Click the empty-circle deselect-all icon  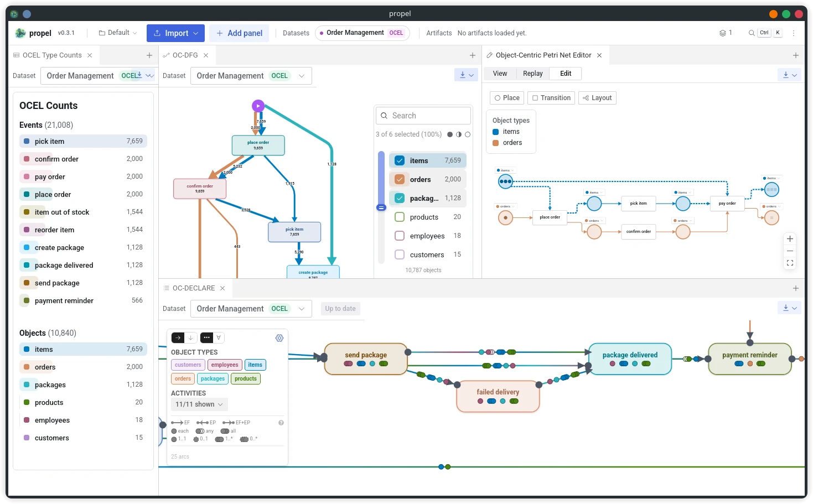click(468, 134)
